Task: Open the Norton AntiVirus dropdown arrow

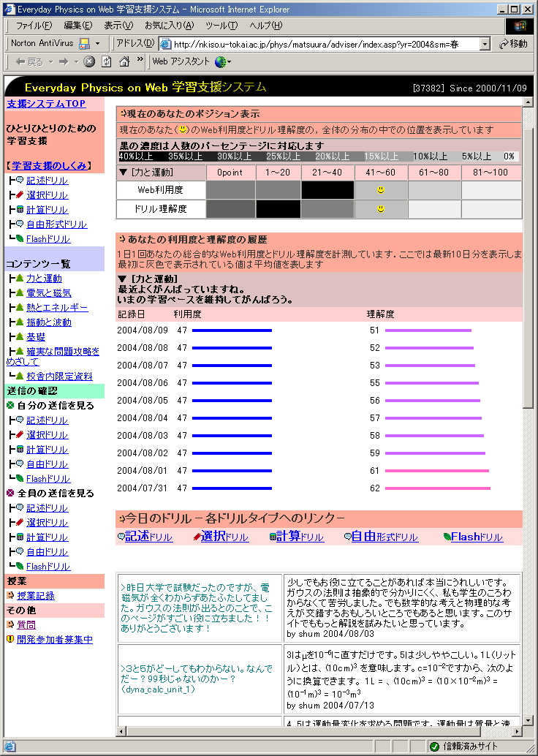Action: pyautogui.click(x=97, y=44)
